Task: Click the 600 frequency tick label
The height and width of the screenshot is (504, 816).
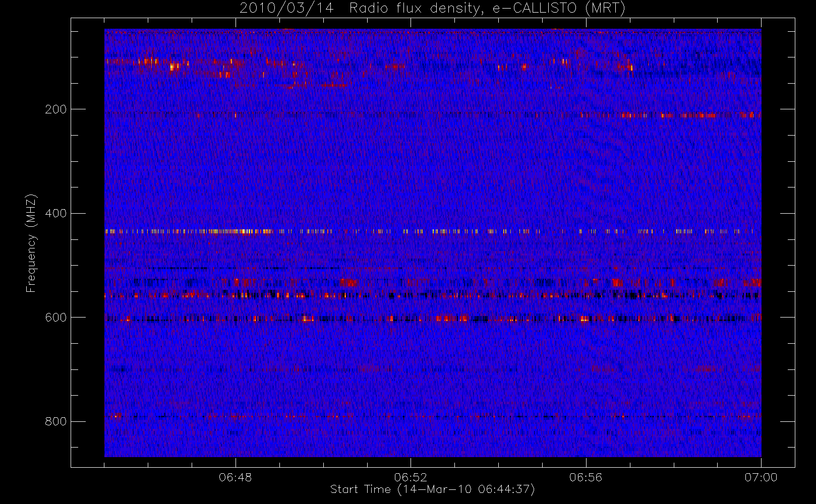Action: (55, 318)
